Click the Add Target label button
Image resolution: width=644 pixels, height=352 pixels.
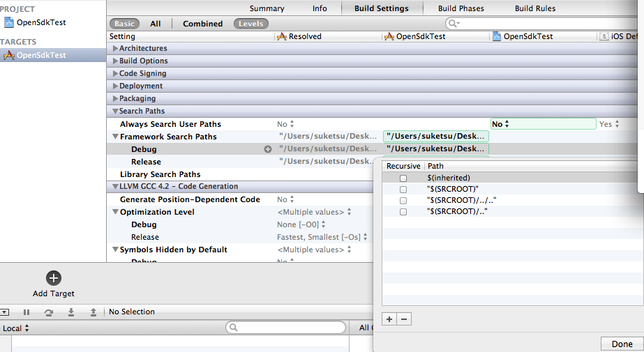[x=54, y=293]
